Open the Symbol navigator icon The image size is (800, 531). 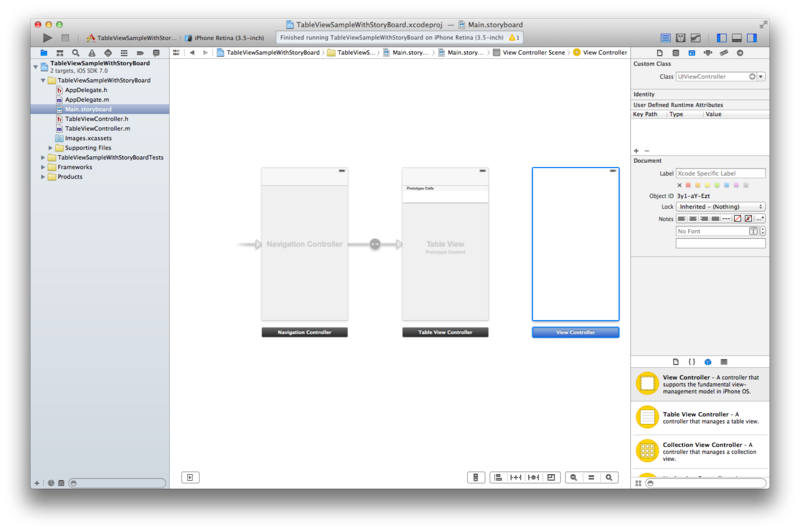pos(60,53)
